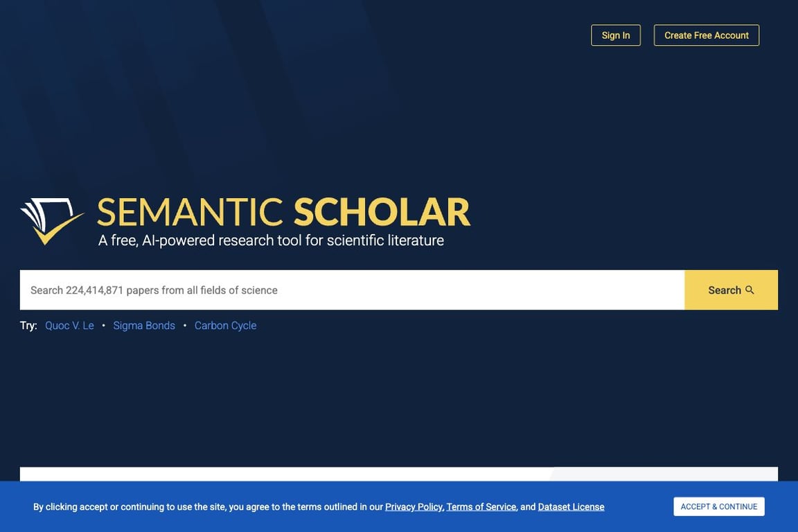Try the Quoc V. Le suggested search
Screen dimensions: 798x532
point(69,326)
